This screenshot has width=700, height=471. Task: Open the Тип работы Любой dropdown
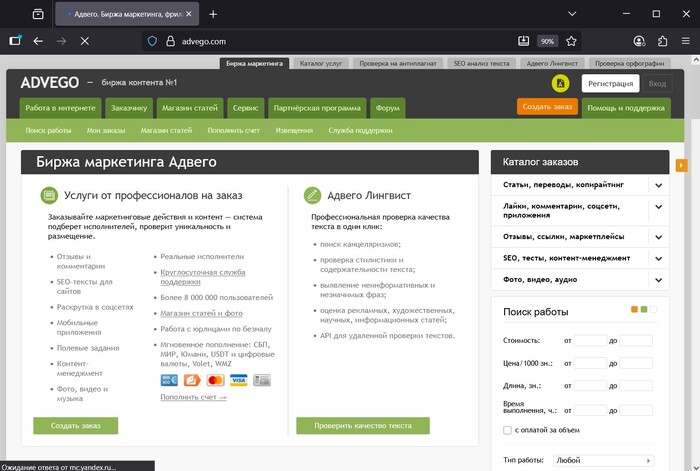click(x=603, y=460)
